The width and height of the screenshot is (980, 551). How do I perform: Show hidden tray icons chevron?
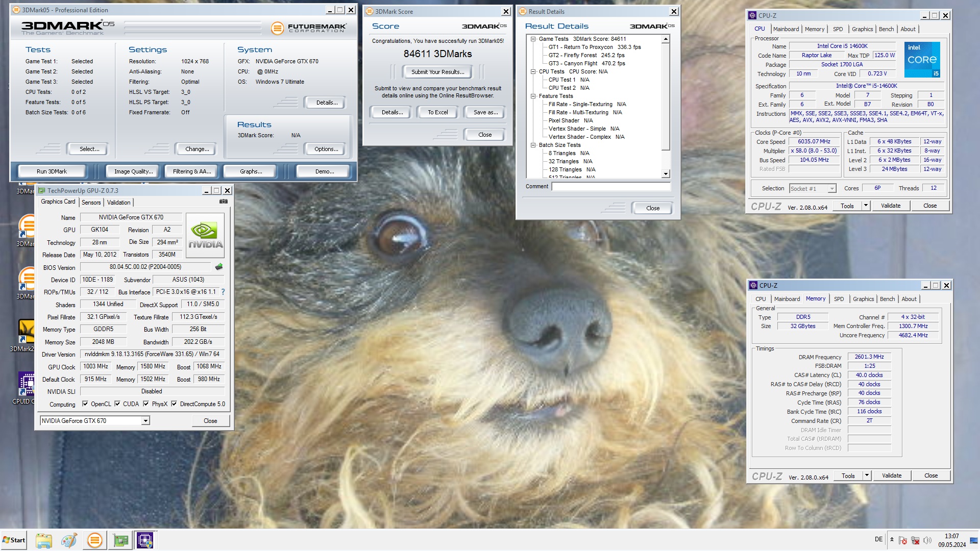click(x=892, y=540)
